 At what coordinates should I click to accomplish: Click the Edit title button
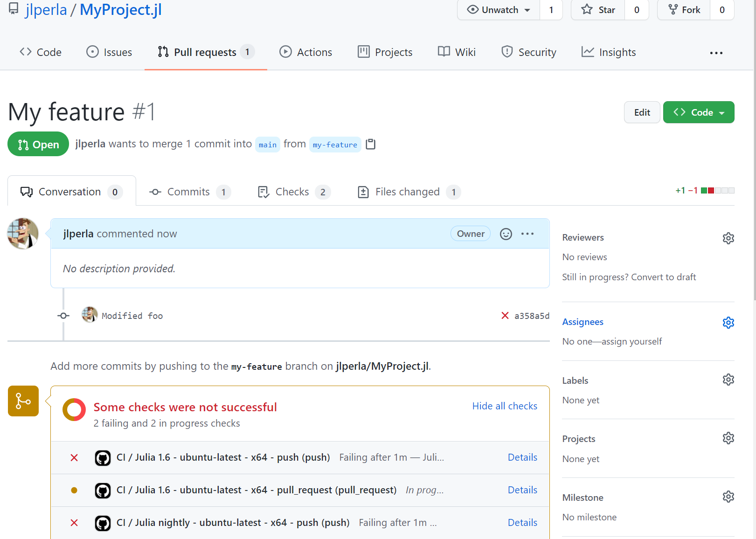pyautogui.click(x=642, y=112)
